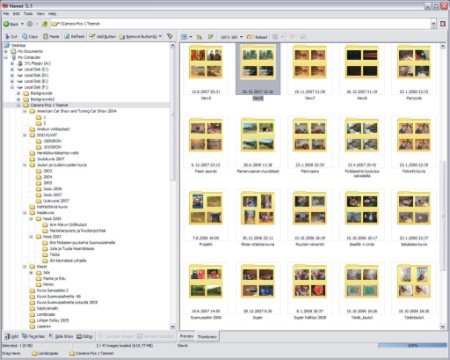Select the Camera Pics 1 Teemat folder
Screen dimensions: 450x360
[49, 105]
